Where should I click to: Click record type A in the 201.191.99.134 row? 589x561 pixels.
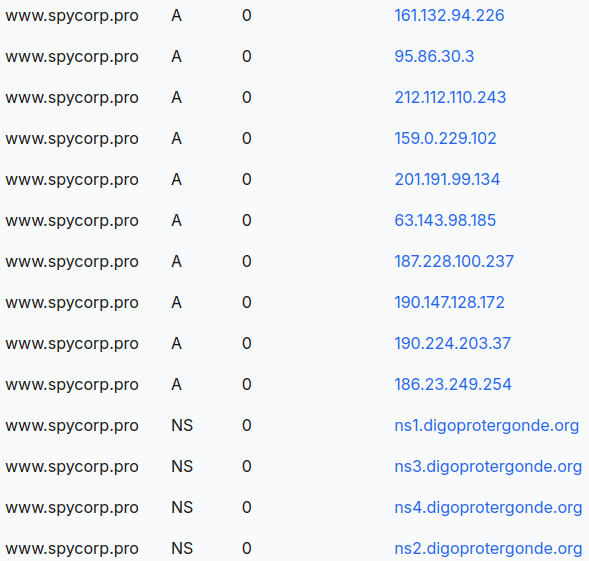pyautogui.click(x=177, y=179)
